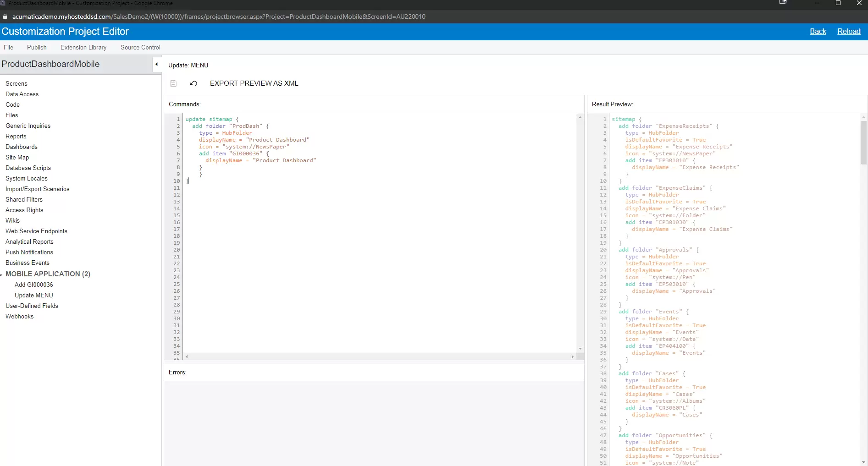Click the Reload link
The width and height of the screenshot is (868, 466).
point(849,31)
